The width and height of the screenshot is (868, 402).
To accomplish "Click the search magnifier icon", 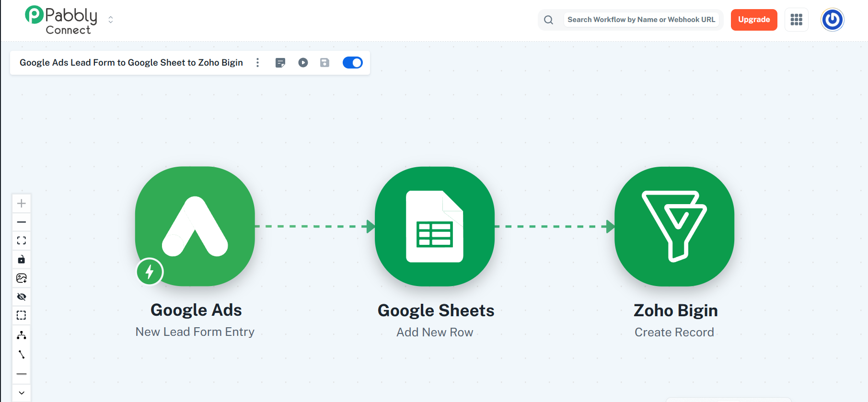I will [x=549, y=20].
